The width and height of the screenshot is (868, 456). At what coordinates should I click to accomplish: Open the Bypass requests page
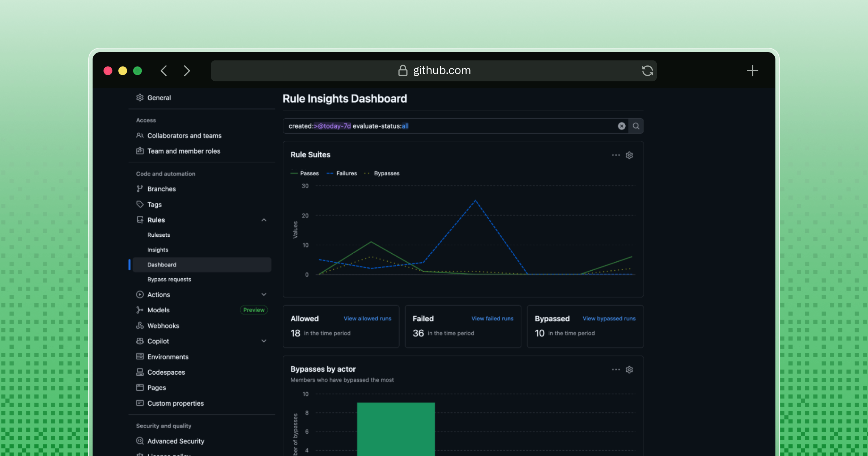(169, 279)
